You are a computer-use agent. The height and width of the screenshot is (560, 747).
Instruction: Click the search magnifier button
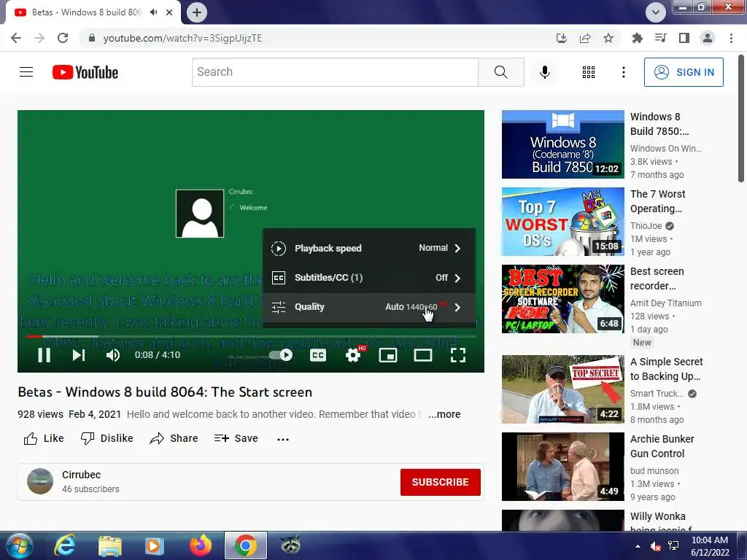[x=500, y=72]
